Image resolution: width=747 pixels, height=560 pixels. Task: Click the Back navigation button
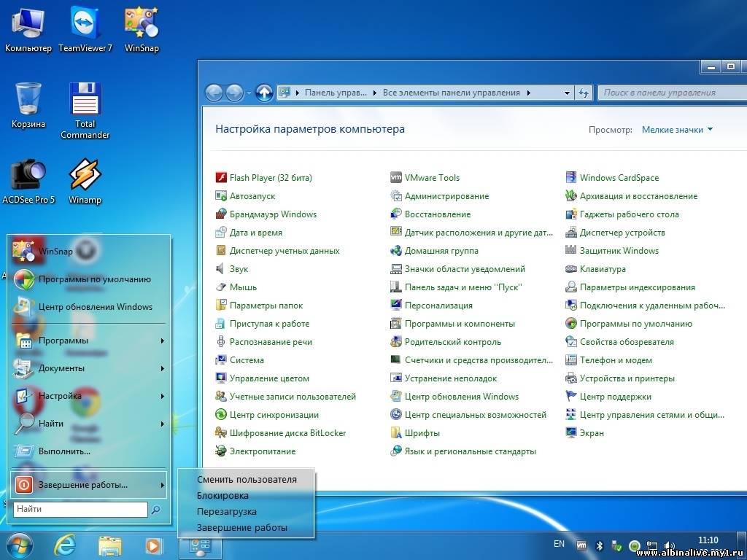(x=214, y=93)
